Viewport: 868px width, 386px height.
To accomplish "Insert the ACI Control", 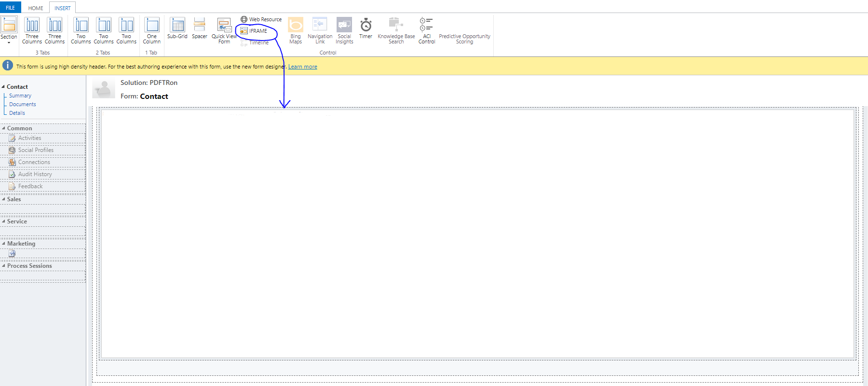I will click(426, 31).
